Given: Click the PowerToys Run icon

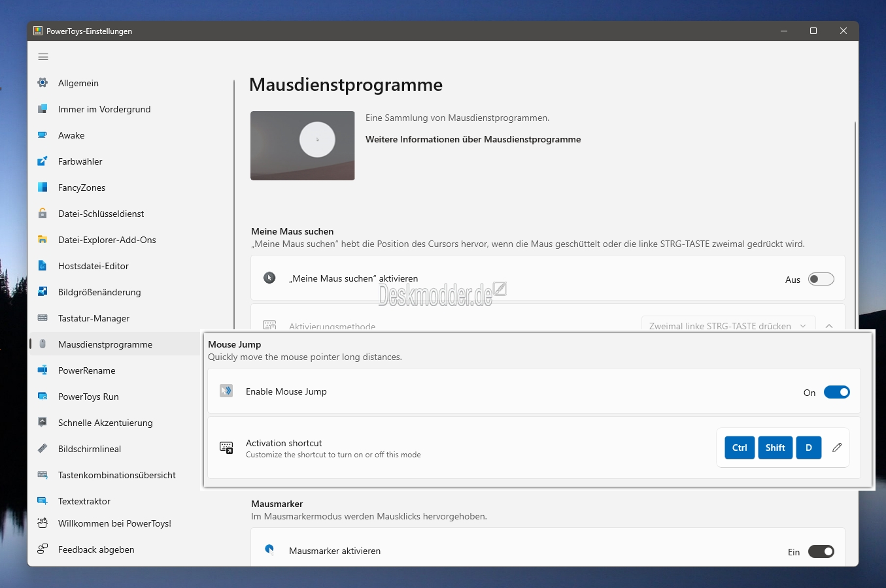Looking at the screenshot, I should click(x=43, y=397).
